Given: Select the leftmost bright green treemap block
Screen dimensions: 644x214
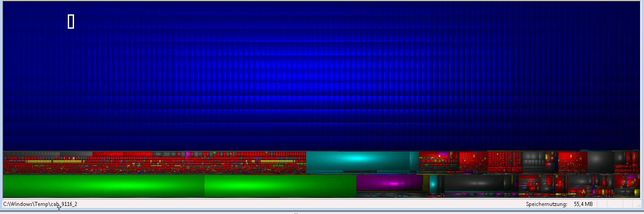Looking at the screenshot, I should point(104,186).
